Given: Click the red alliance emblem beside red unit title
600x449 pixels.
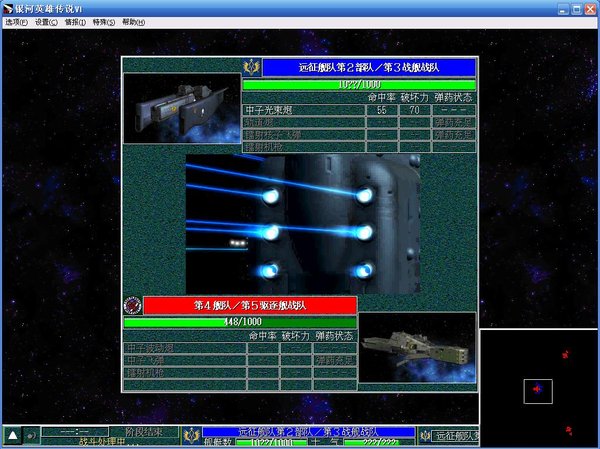Looking at the screenshot, I should [x=133, y=305].
